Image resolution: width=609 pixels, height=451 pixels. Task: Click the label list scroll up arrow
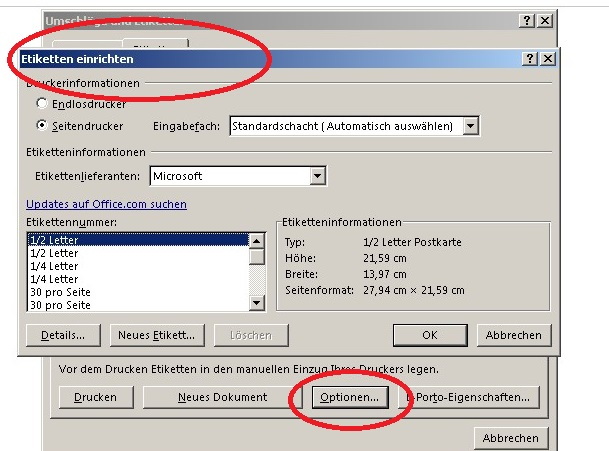tap(256, 240)
